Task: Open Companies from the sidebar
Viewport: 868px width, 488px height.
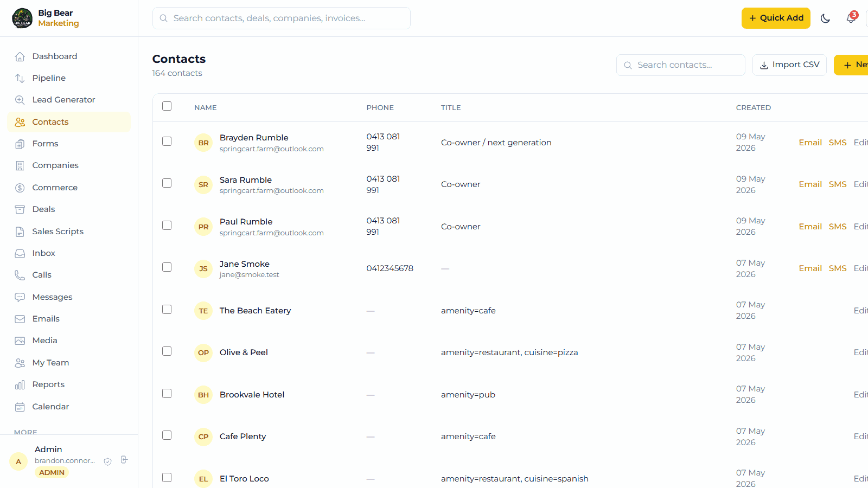Action: point(69,165)
